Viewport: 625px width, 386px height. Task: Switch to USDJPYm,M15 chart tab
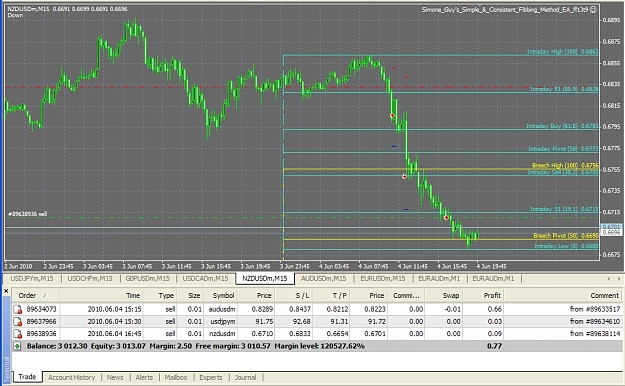pyautogui.click(x=31, y=278)
